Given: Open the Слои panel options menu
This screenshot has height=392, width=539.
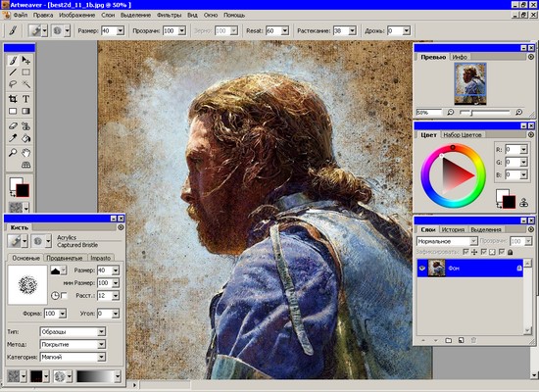Looking at the screenshot, I should (x=531, y=229).
